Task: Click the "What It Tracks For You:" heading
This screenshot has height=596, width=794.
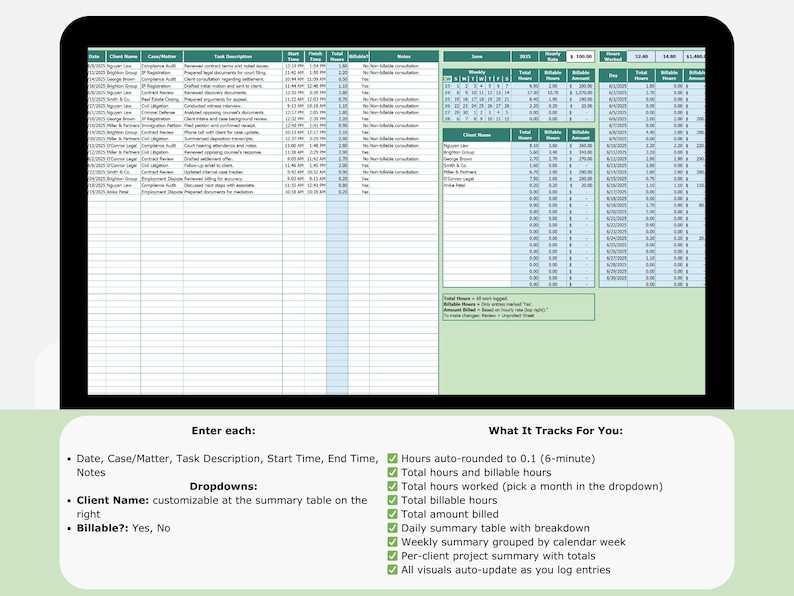Action: [x=555, y=431]
